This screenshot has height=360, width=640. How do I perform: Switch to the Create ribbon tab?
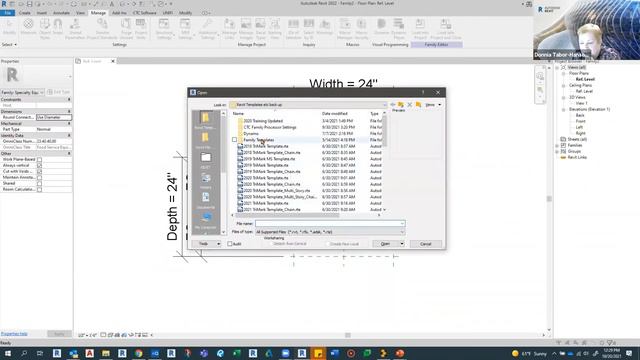pyautogui.click(x=25, y=13)
